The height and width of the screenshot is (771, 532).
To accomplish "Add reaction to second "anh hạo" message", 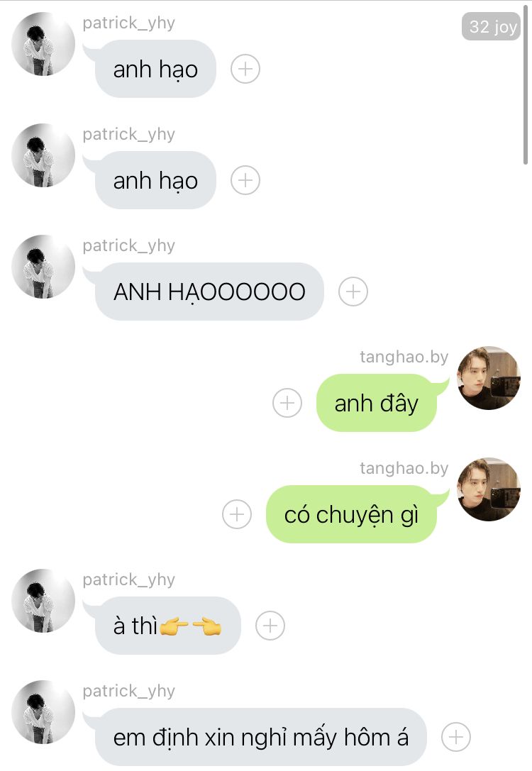I will coord(245,180).
